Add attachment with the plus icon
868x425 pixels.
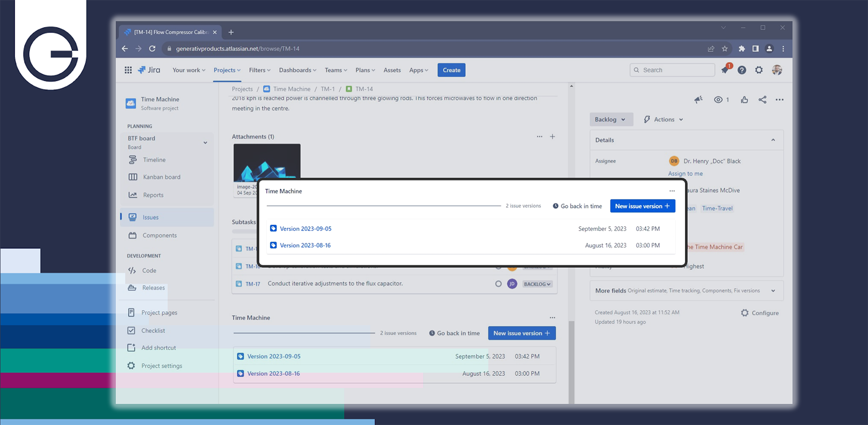552,136
